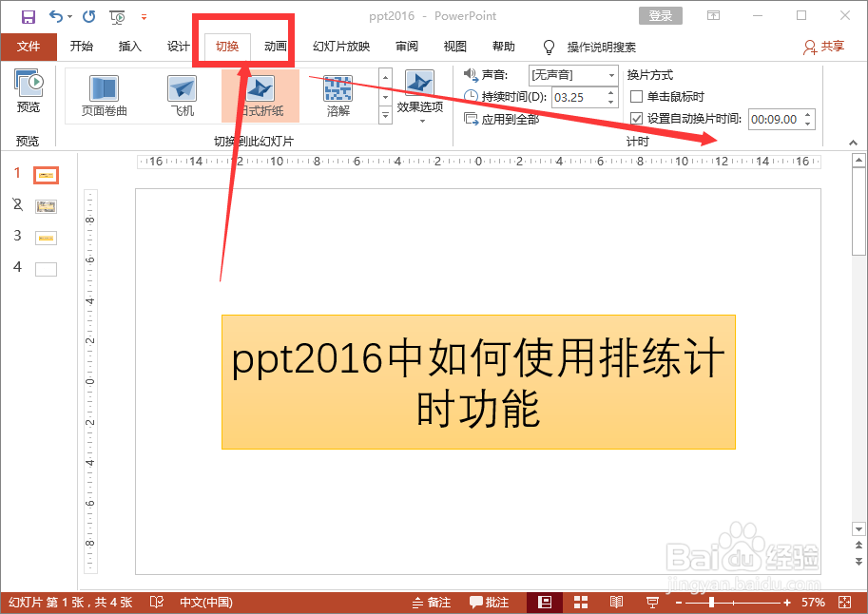Click the 持续时间 duration field

pos(578,98)
